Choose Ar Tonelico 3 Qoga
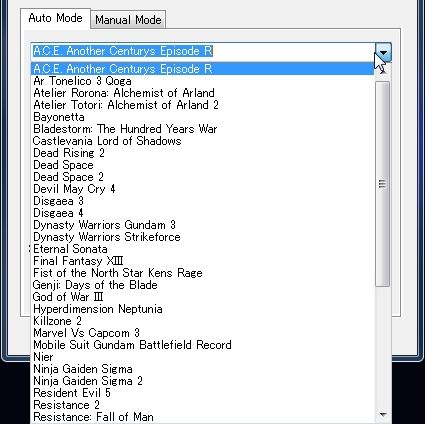The image size is (425, 424). point(203,81)
